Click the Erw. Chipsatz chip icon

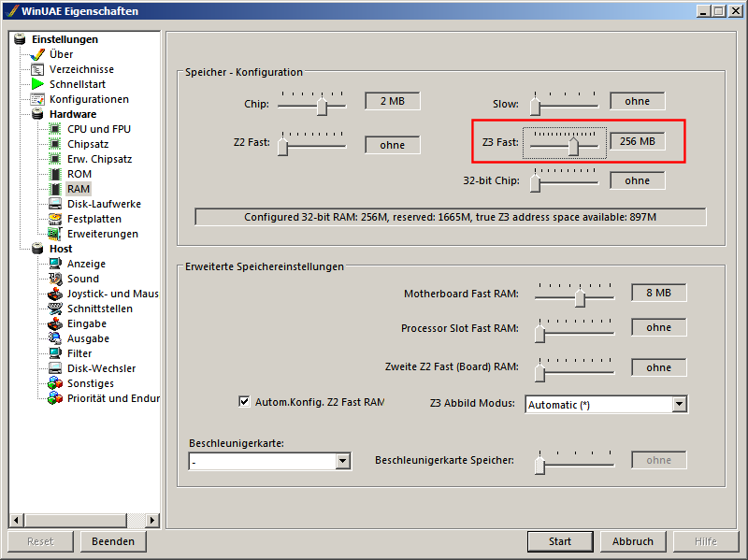55,159
